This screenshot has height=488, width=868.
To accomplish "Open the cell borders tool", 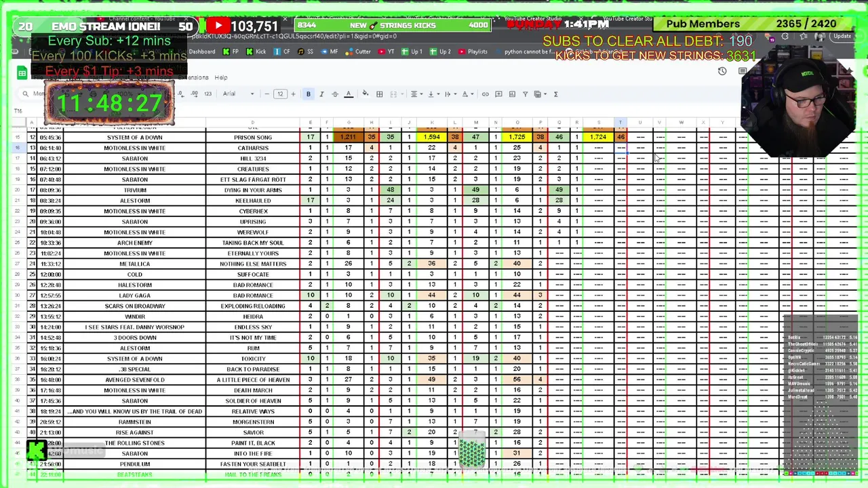I will [380, 94].
